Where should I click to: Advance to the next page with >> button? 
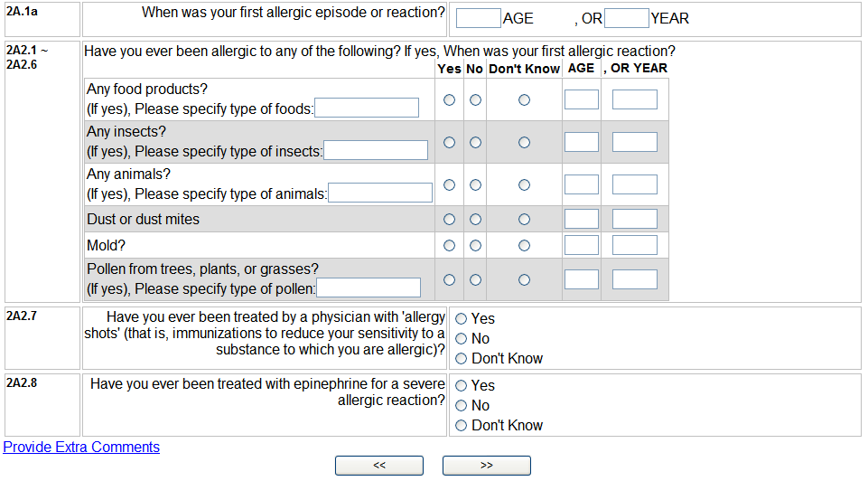[x=487, y=465]
